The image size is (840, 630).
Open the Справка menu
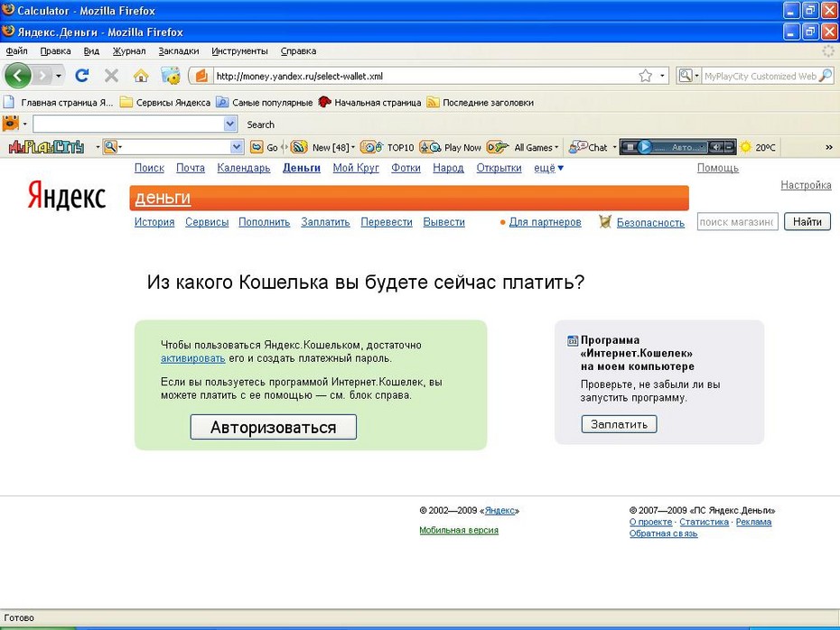point(298,51)
